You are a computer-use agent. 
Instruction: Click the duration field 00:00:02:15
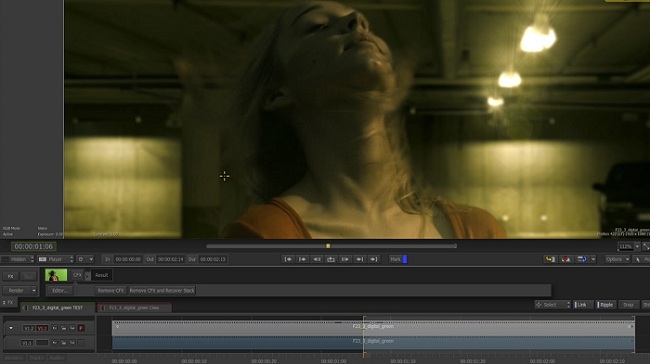pyautogui.click(x=213, y=259)
